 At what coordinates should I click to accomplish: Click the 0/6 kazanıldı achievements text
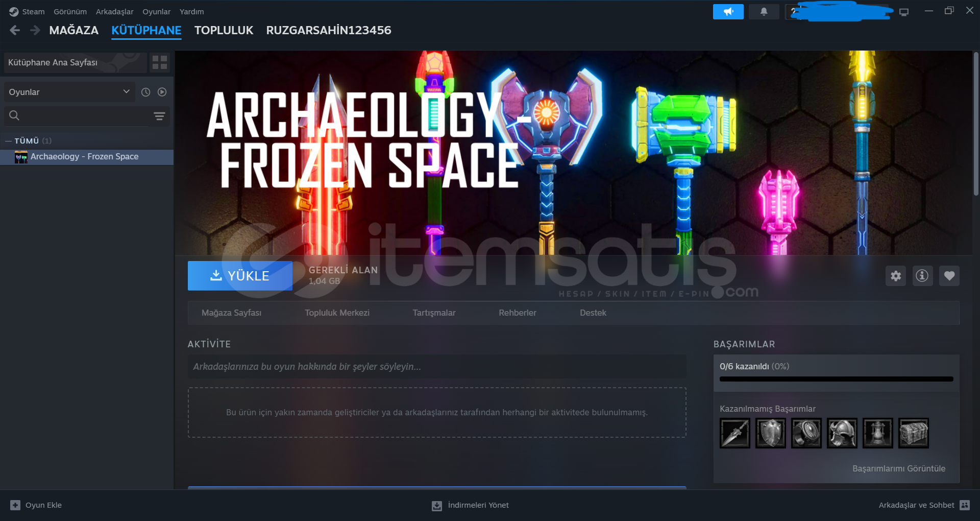(754, 366)
